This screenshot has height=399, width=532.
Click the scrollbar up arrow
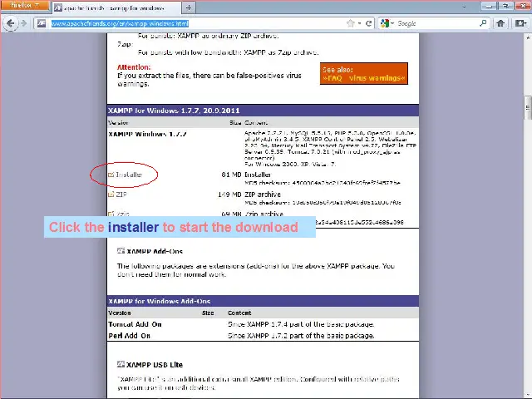pyautogui.click(x=528, y=37)
